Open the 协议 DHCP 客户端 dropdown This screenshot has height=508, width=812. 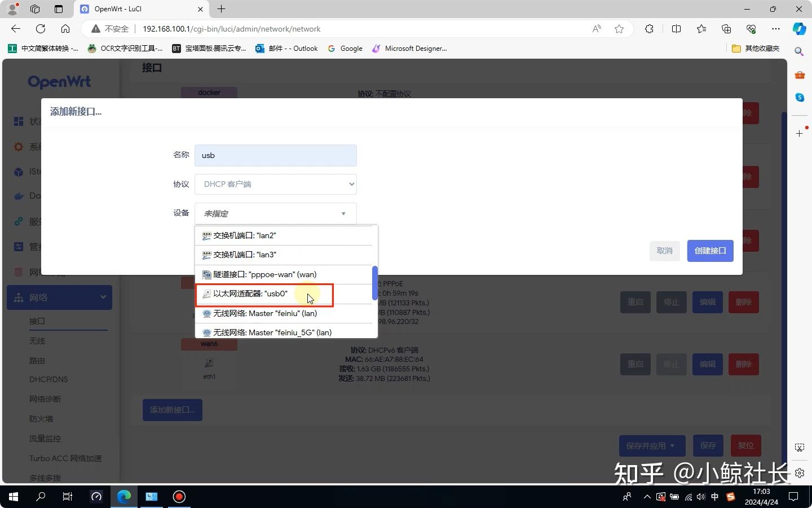(275, 184)
